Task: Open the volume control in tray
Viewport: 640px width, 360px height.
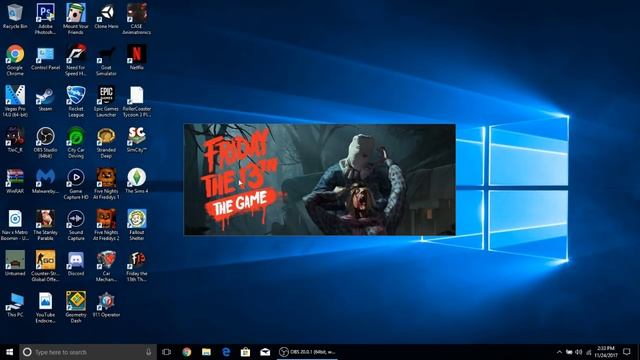Action: pyautogui.click(x=579, y=352)
